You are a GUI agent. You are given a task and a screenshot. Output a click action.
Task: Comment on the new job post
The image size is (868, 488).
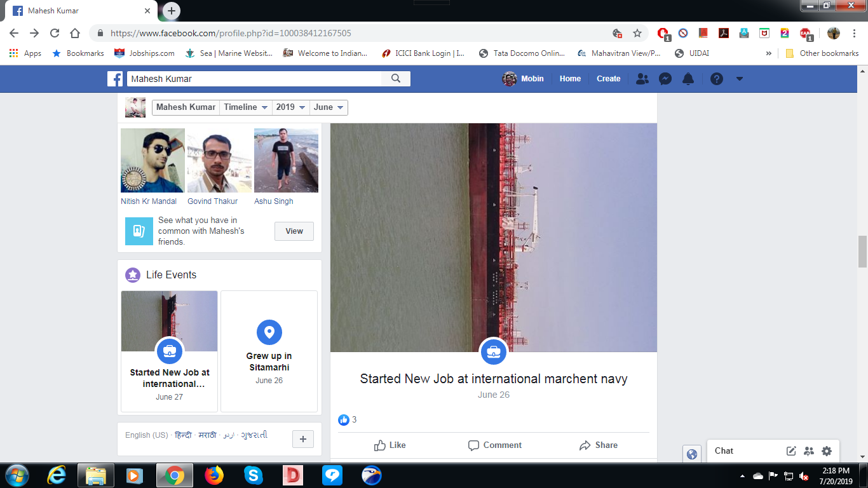[x=494, y=445]
